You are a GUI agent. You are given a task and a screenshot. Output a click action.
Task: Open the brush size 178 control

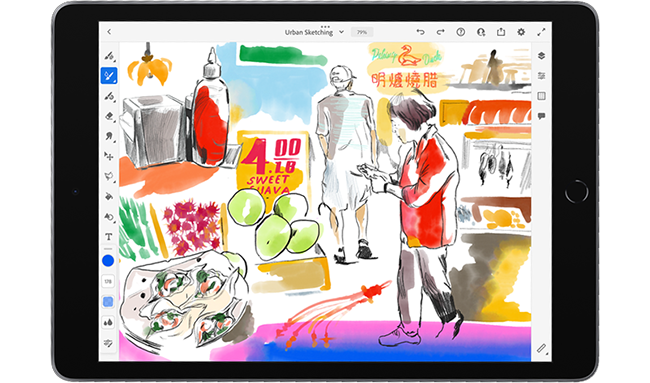pos(108,281)
